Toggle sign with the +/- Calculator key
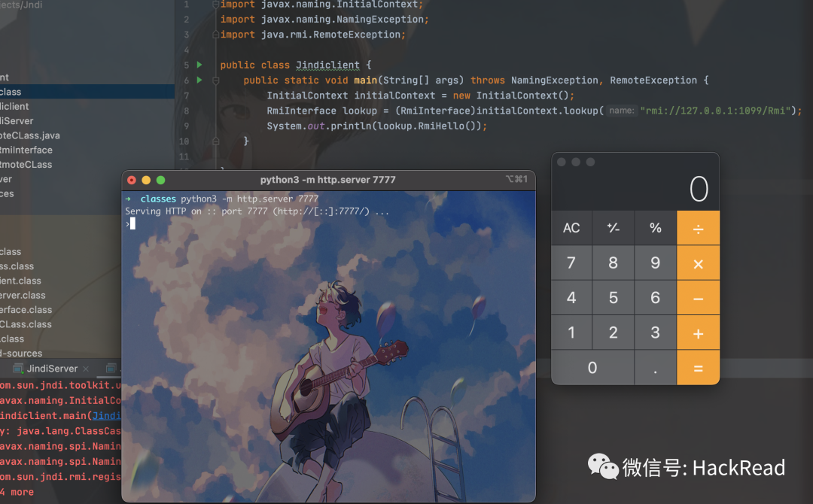Screen dimensions: 813x504 point(614,228)
